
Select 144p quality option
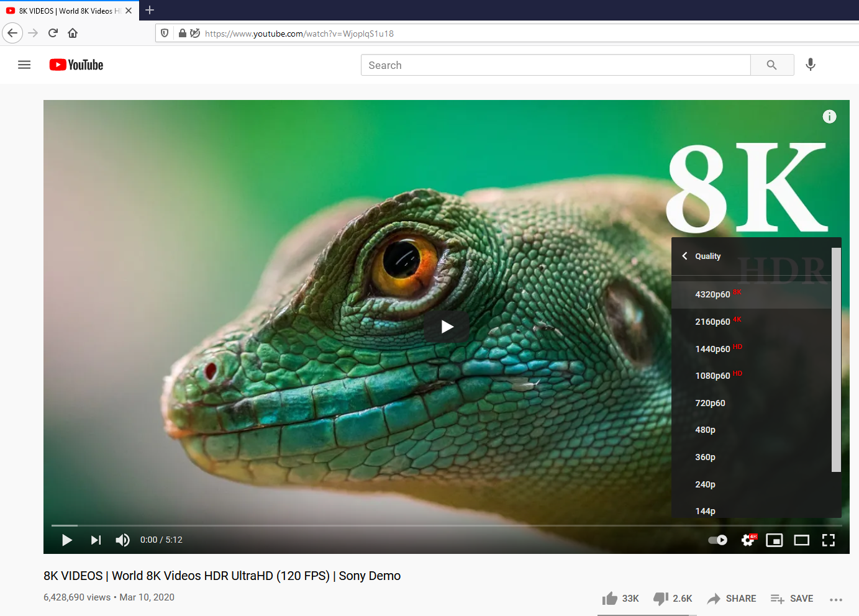(x=752, y=509)
